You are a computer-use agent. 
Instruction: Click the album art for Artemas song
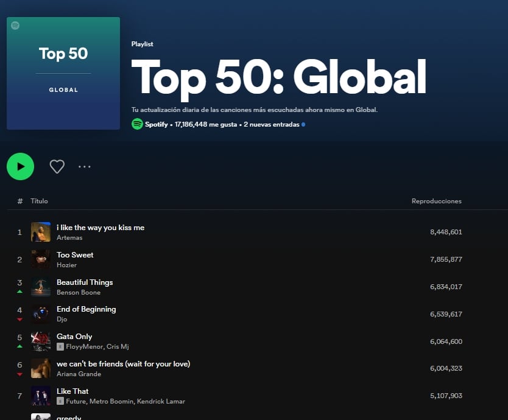pyautogui.click(x=41, y=232)
